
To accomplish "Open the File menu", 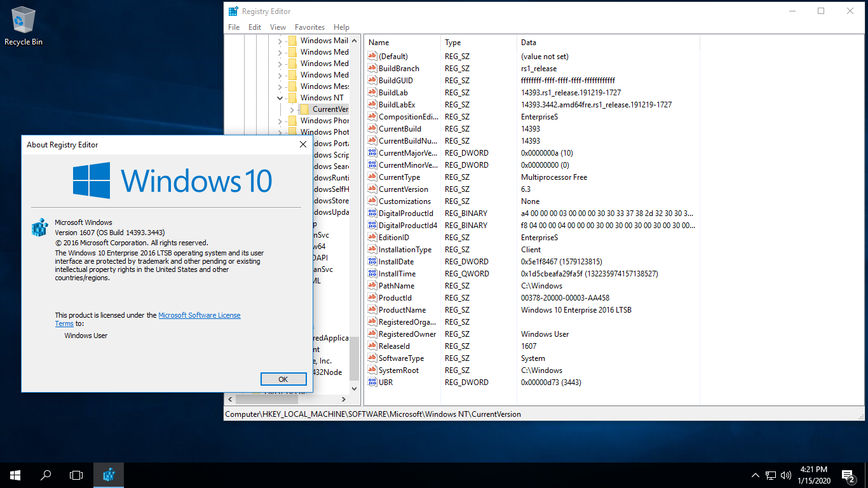I will (234, 27).
